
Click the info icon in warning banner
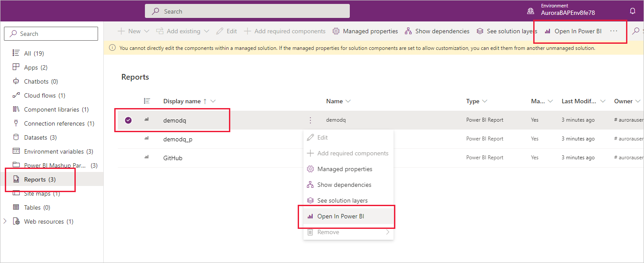tap(112, 48)
